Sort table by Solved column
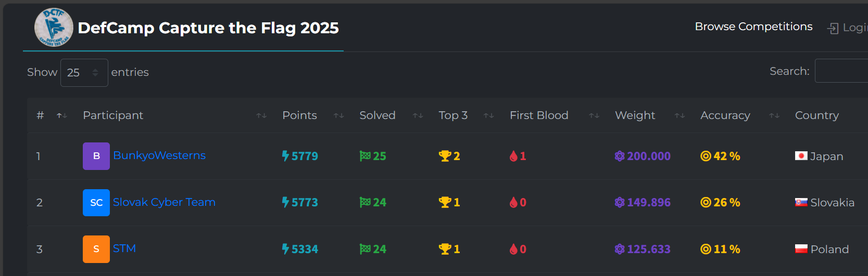 378,115
